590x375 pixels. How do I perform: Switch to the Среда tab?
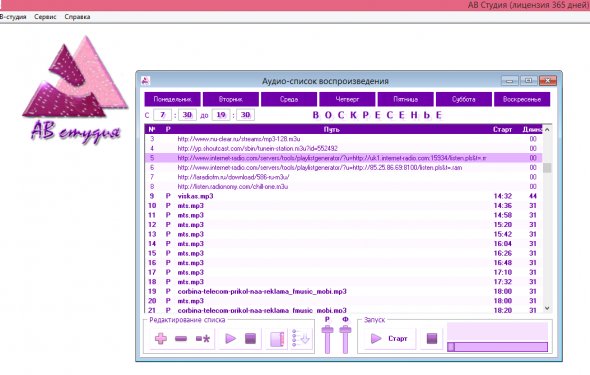tap(289, 99)
